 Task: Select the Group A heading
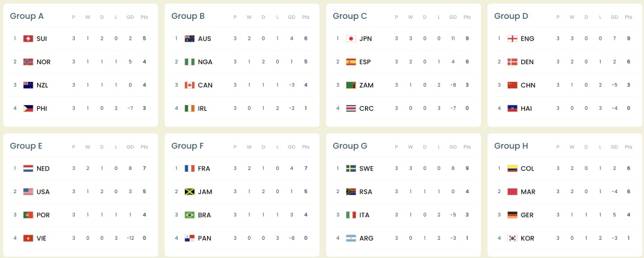pos(26,16)
